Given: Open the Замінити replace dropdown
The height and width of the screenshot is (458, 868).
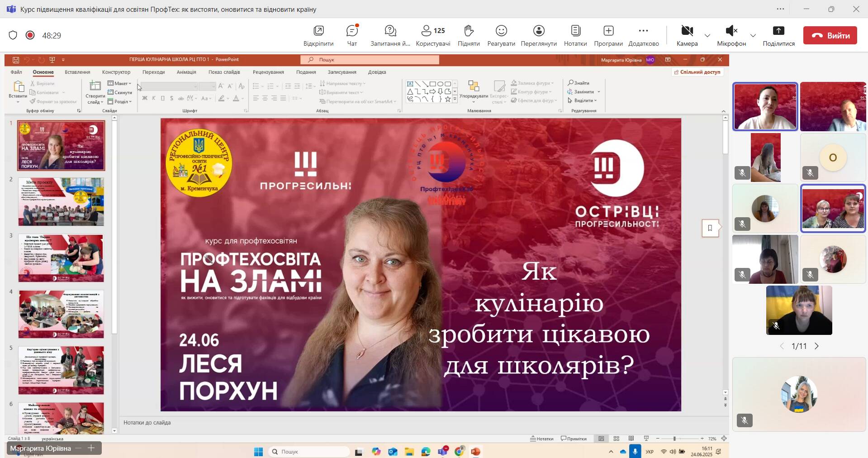Looking at the screenshot, I should coord(584,92).
